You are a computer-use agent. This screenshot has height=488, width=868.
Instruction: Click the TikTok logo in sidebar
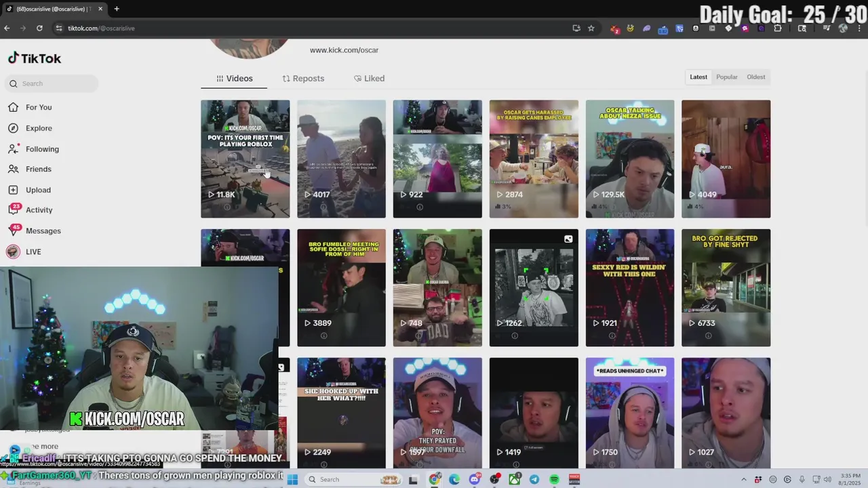pyautogui.click(x=35, y=58)
